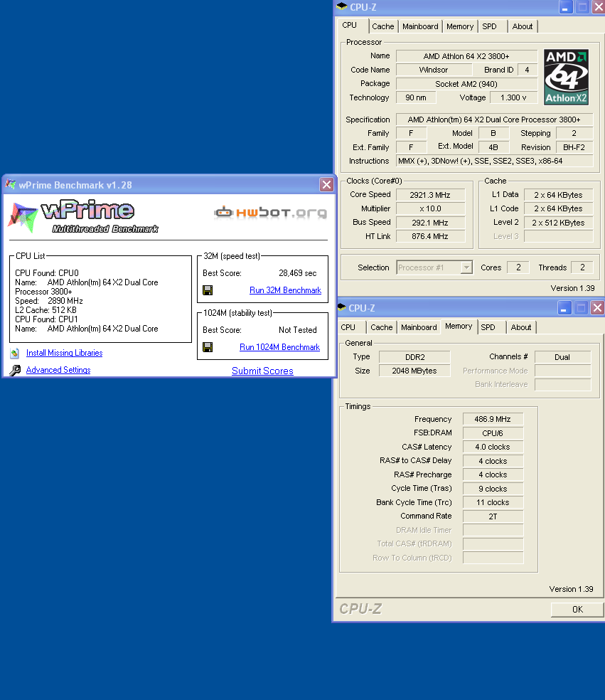Select CPU tab in upper CPU-Z
605x700 pixels.
[349, 26]
